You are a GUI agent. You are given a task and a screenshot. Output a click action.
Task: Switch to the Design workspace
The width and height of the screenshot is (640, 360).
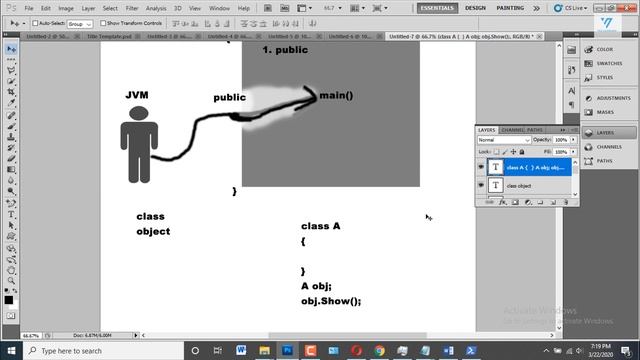(476, 8)
